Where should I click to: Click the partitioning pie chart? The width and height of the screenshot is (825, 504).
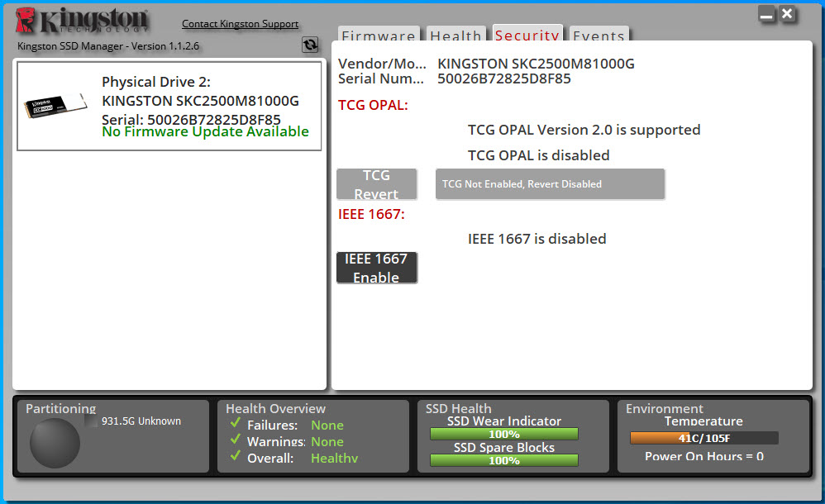click(55, 443)
